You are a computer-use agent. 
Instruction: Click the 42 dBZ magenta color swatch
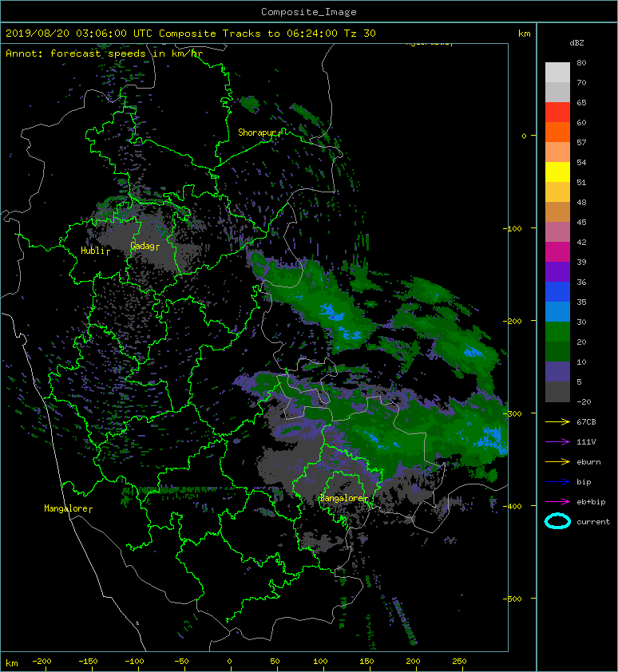click(x=557, y=252)
